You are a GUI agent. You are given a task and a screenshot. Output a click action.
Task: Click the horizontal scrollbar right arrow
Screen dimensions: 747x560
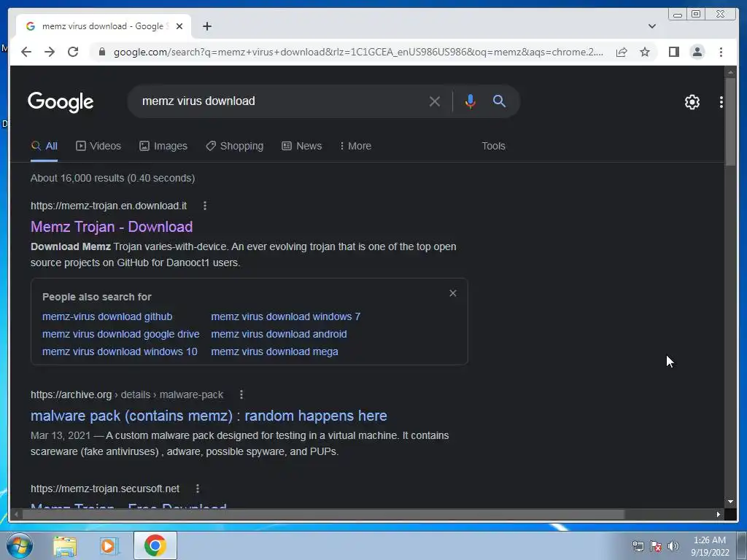(718, 514)
